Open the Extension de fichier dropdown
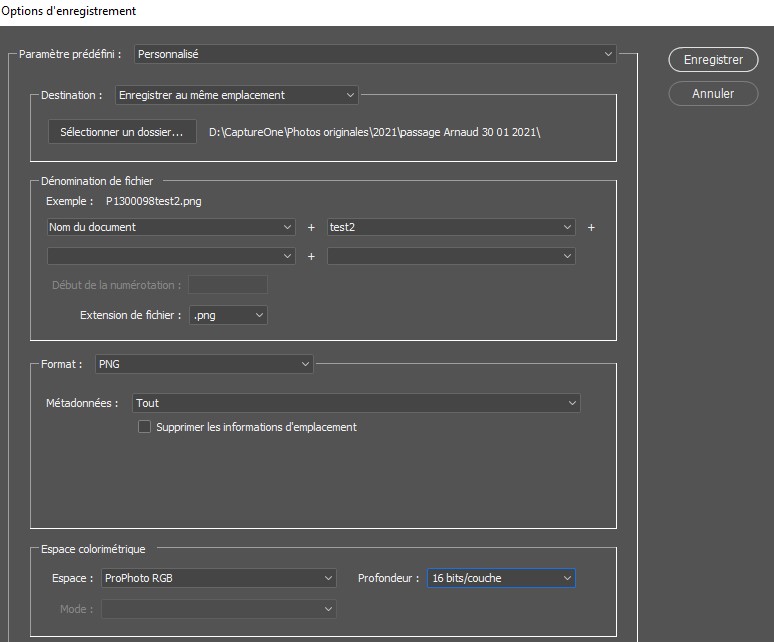The width and height of the screenshot is (774, 642). [228, 315]
